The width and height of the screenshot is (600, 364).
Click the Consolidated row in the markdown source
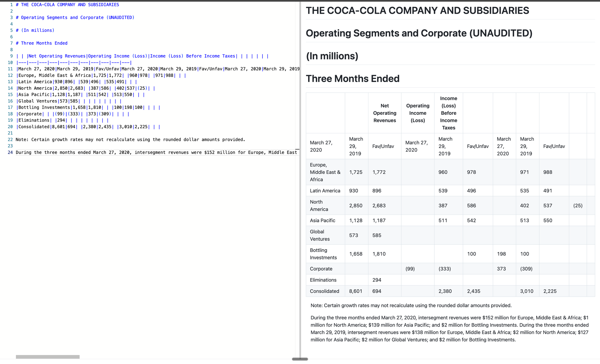(88, 127)
